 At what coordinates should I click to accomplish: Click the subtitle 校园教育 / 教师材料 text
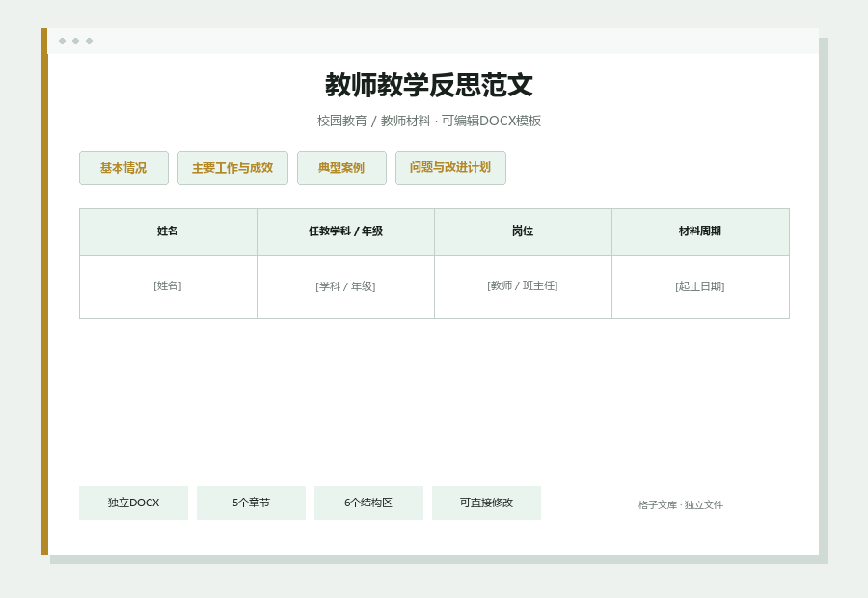pos(373,121)
